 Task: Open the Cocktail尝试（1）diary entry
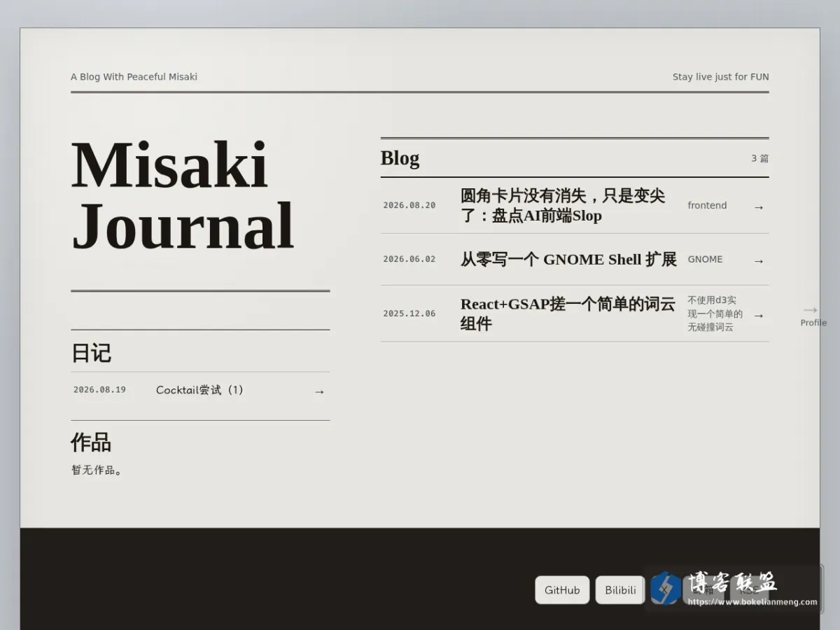(x=199, y=390)
